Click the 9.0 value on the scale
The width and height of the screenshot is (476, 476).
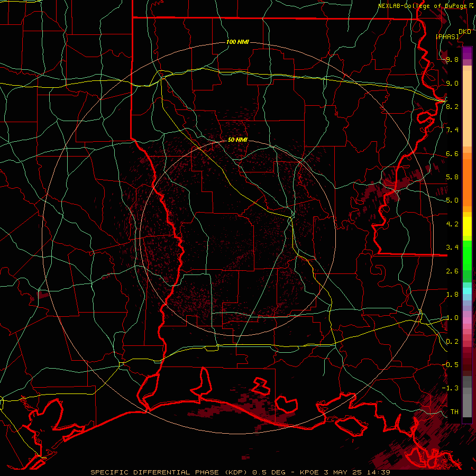(452, 83)
